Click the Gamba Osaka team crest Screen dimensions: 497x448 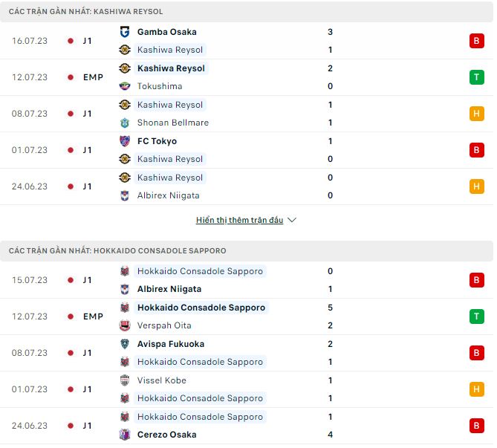[125, 32]
